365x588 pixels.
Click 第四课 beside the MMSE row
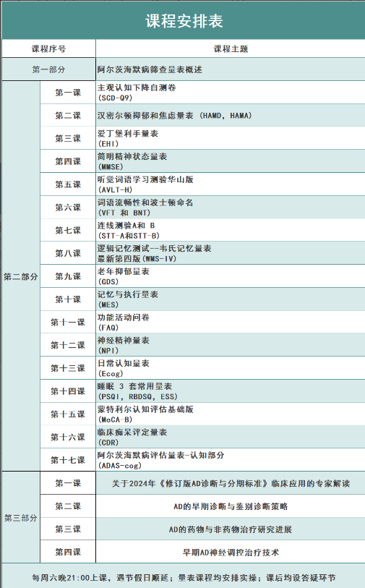[68, 161]
